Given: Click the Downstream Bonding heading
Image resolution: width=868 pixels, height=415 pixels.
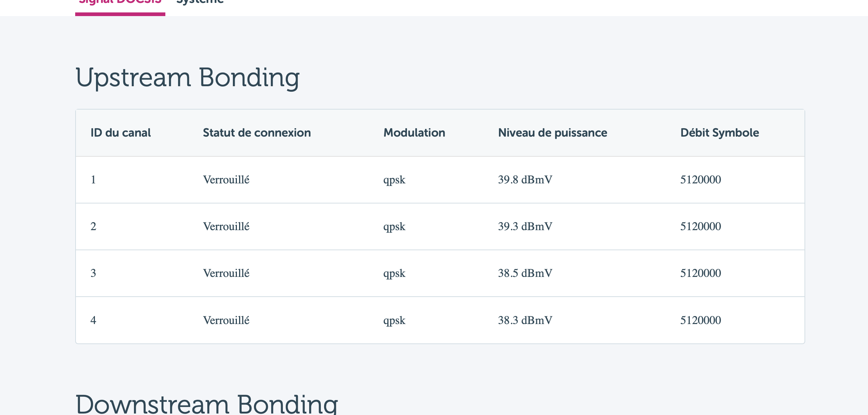Looking at the screenshot, I should coord(207,404).
